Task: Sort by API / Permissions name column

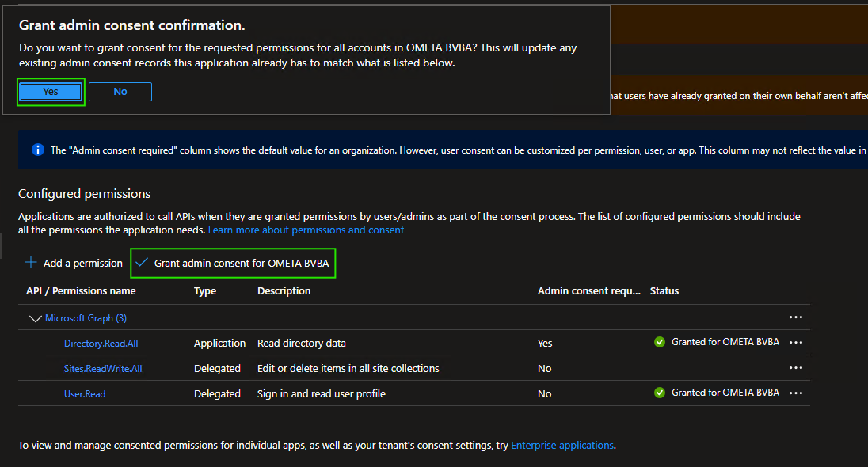Action: (81, 291)
